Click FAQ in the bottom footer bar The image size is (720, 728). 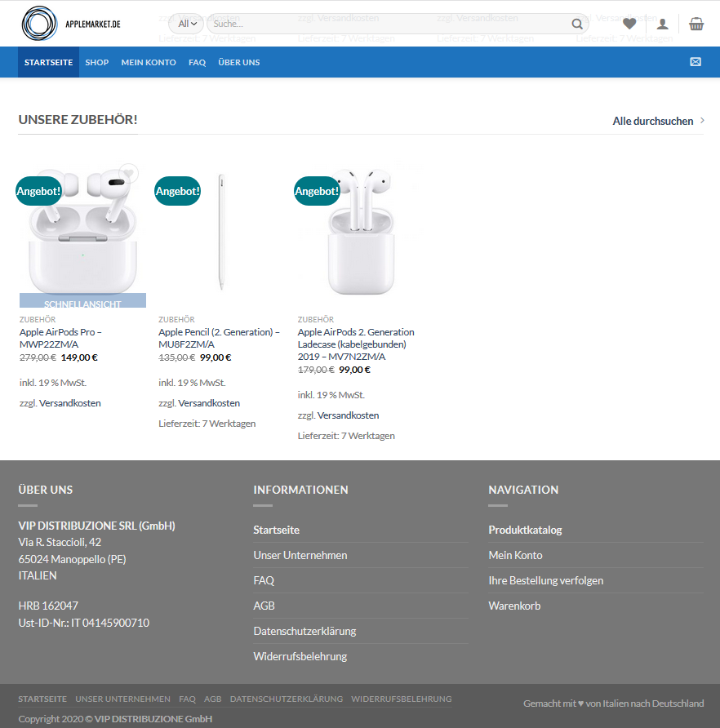[187, 699]
